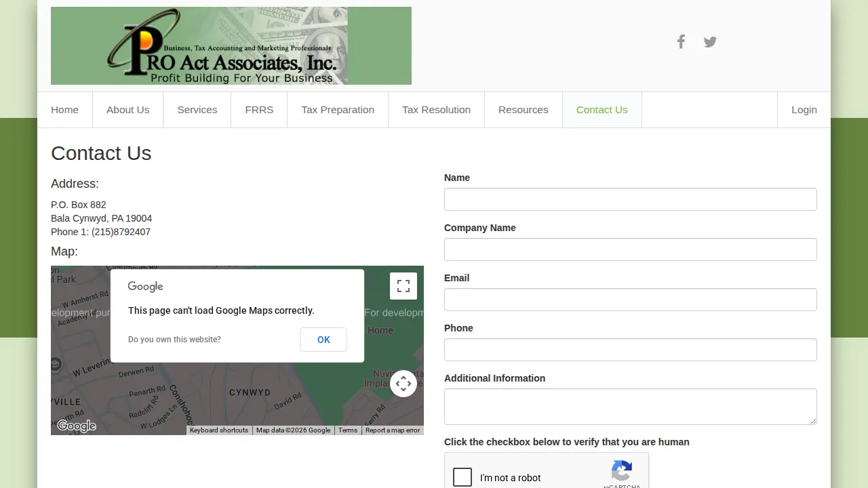Image resolution: width=868 pixels, height=488 pixels.
Task: Open Keyboard shortcuts on the map
Action: [219, 430]
